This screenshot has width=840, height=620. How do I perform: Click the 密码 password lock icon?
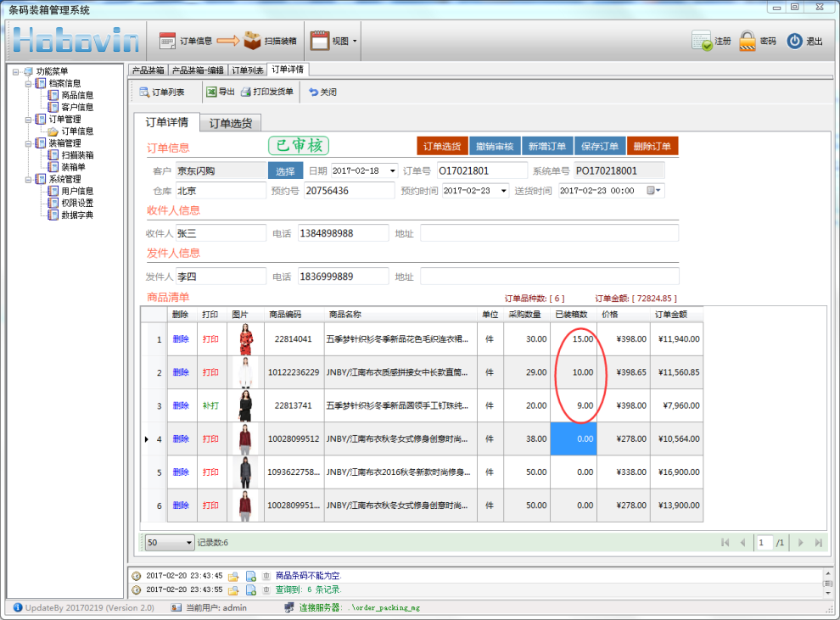tap(748, 41)
